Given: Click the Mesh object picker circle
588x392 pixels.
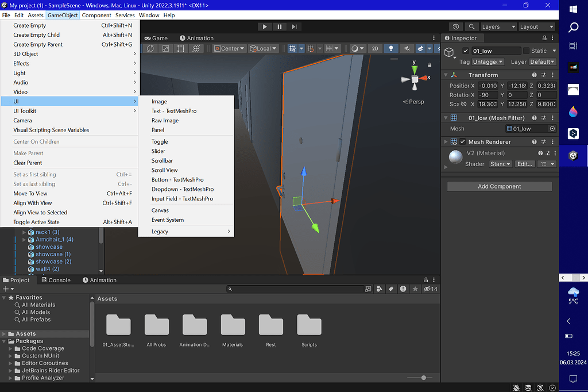Looking at the screenshot, I should (x=552, y=129).
